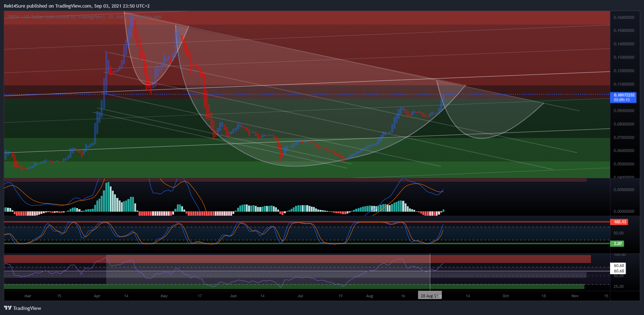Click the 19 date label after Jul
The width and height of the screenshot is (644, 315).
point(340,296)
